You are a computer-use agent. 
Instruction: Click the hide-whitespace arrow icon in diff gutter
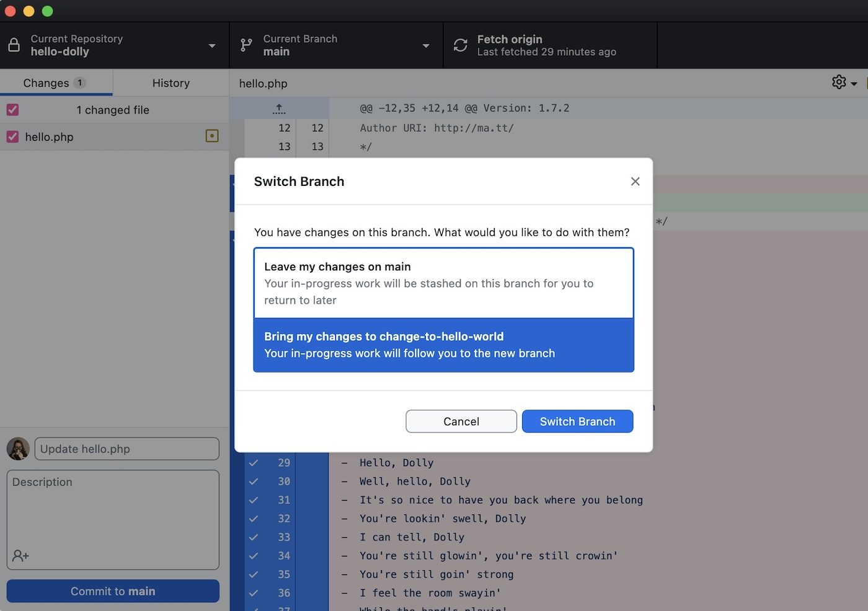click(278, 108)
